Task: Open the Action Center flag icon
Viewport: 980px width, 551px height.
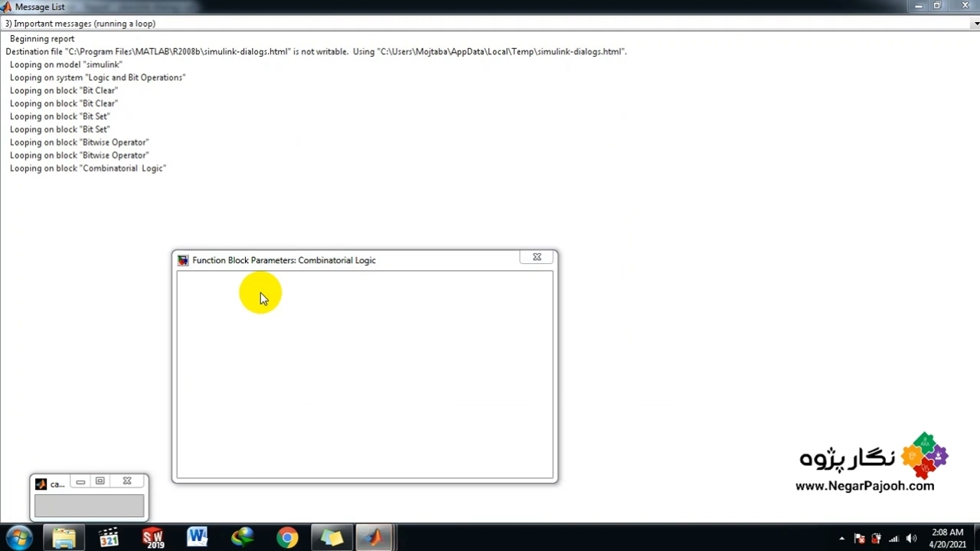Action: tap(859, 539)
